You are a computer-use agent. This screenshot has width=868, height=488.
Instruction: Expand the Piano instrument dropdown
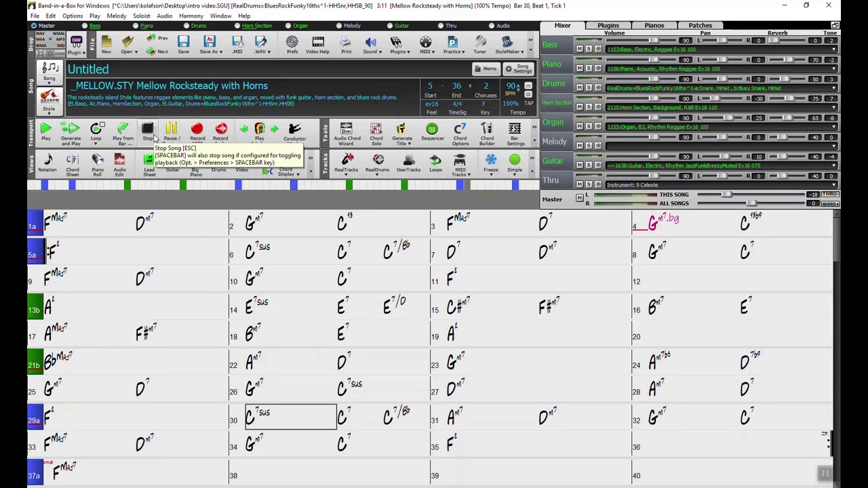(x=835, y=68)
